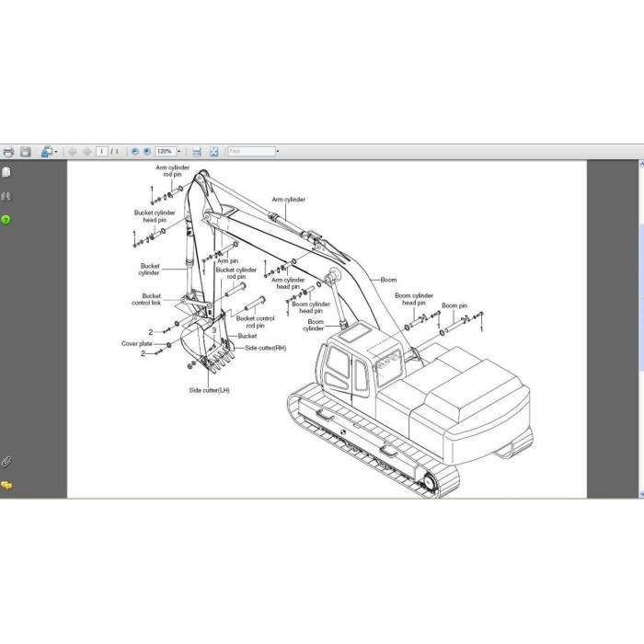Click the total page count "/ 1" text
The width and height of the screenshot is (644, 644).
pyautogui.click(x=115, y=152)
